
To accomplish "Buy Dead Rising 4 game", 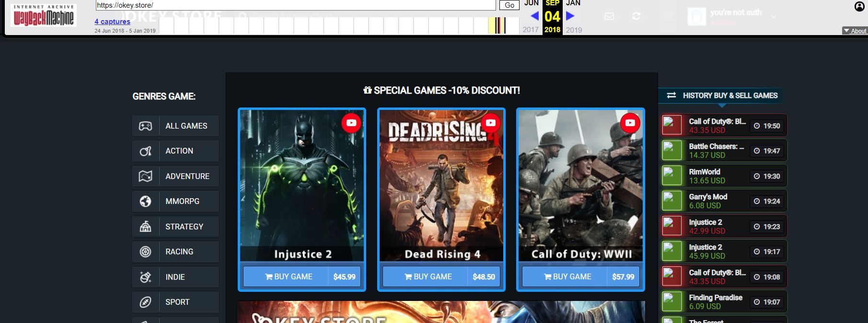I will pyautogui.click(x=425, y=276).
